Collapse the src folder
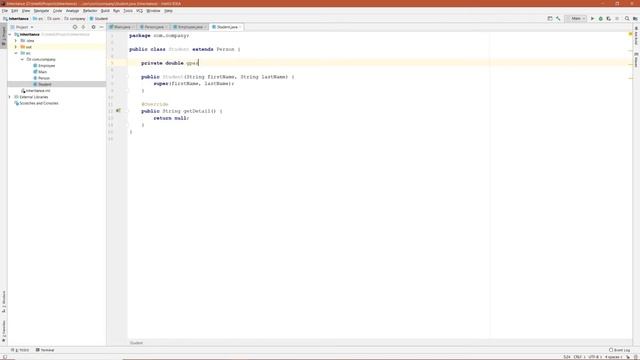The height and width of the screenshot is (360, 640). 16,53
